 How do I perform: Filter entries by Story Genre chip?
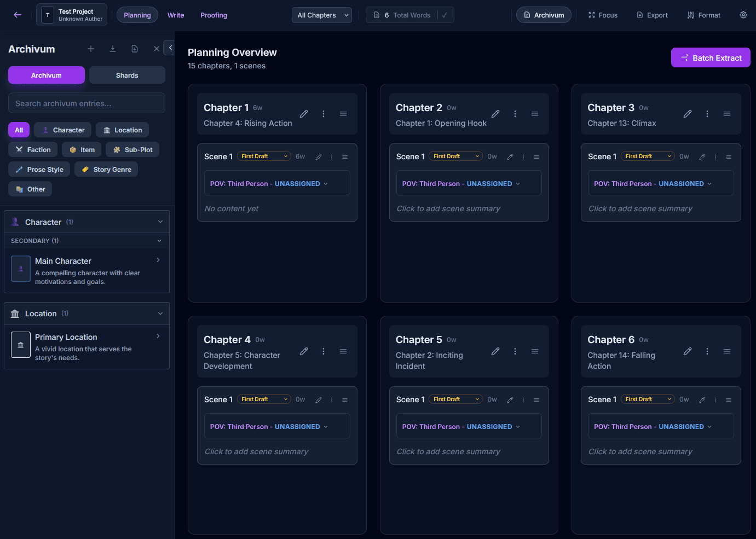coord(106,169)
